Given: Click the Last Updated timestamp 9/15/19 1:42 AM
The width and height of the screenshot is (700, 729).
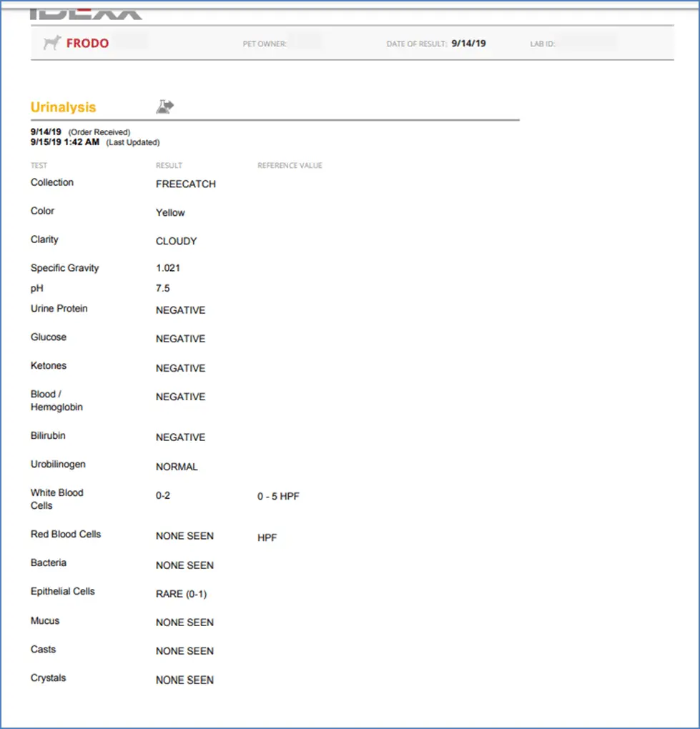Looking at the screenshot, I should 64,142.
